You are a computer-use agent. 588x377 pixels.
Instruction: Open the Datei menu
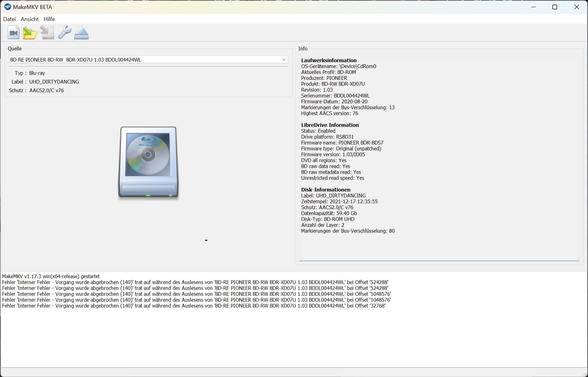pos(9,19)
